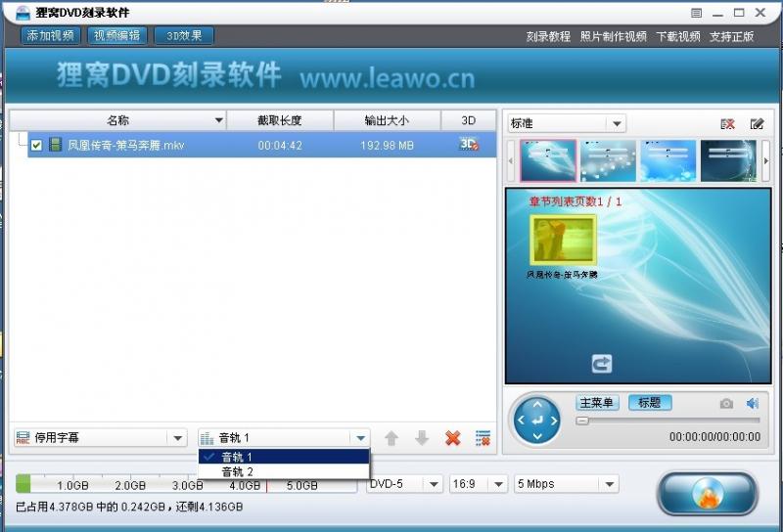Screen dimensions: 783x532
Task: Select 音轨 2 from the list
Action: (284, 471)
